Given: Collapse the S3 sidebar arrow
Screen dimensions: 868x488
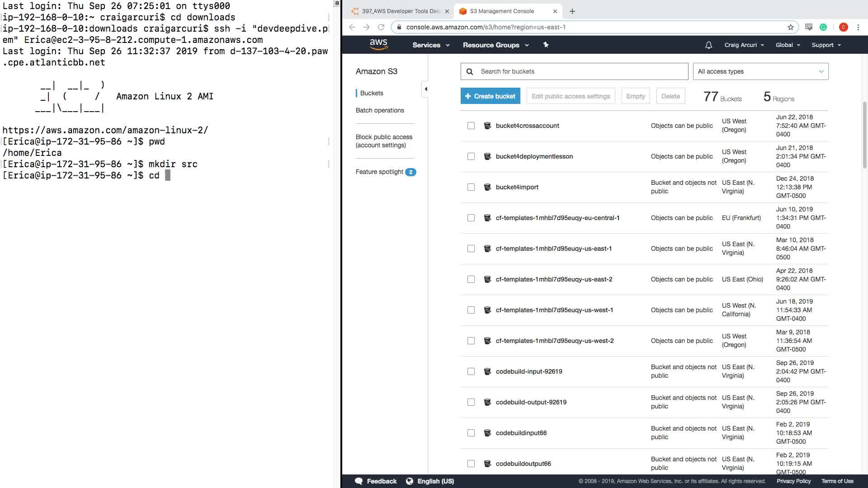Looking at the screenshot, I should click(425, 89).
